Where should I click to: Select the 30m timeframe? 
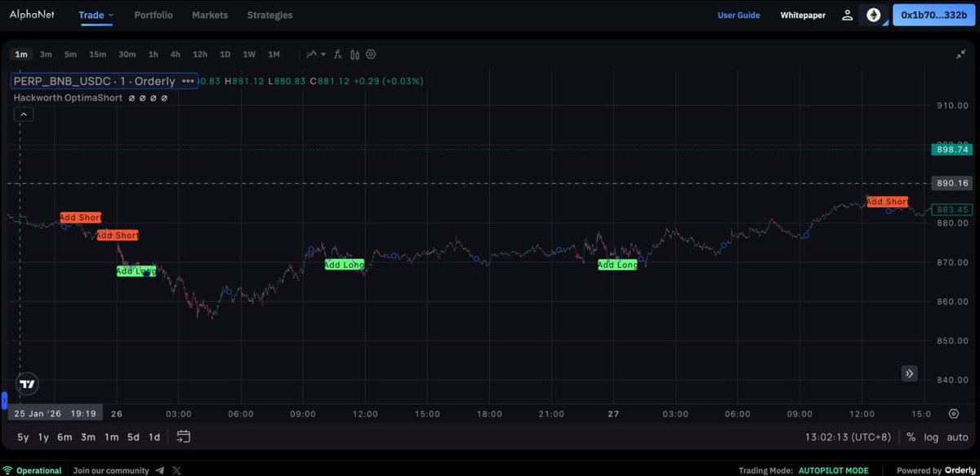coord(127,55)
